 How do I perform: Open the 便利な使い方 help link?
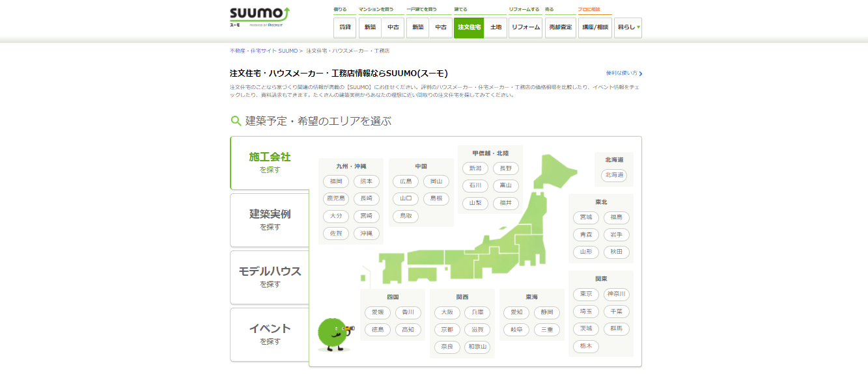point(623,73)
